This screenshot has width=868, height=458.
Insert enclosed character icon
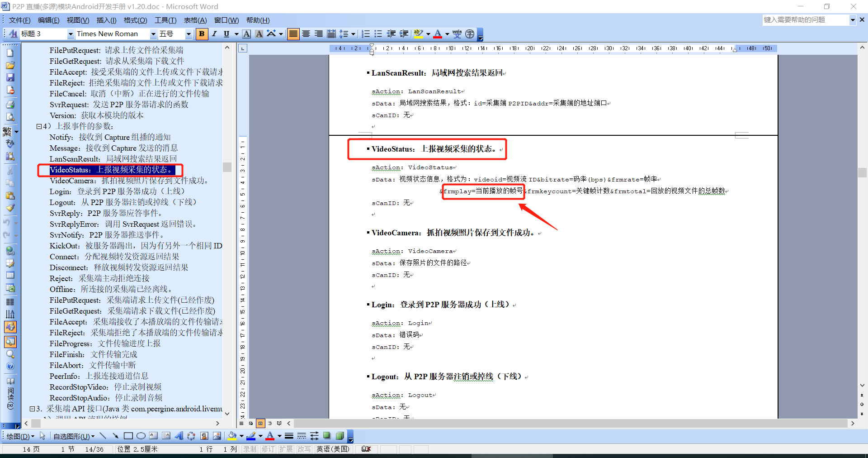(470, 34)
